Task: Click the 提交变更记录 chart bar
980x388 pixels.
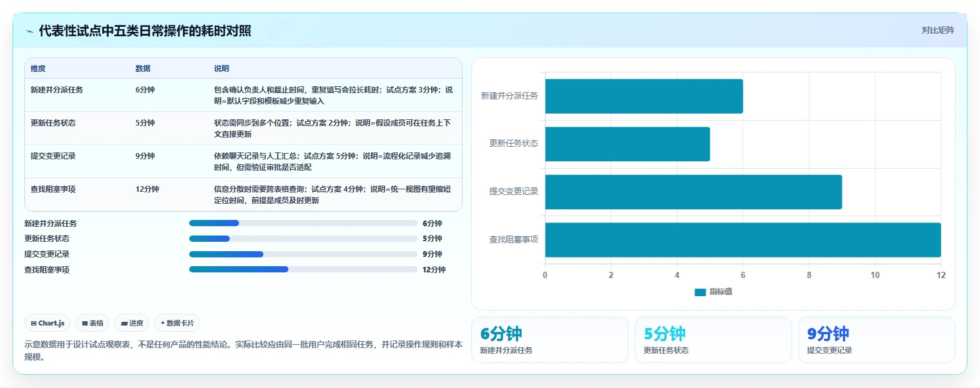Action: [693, 192]
